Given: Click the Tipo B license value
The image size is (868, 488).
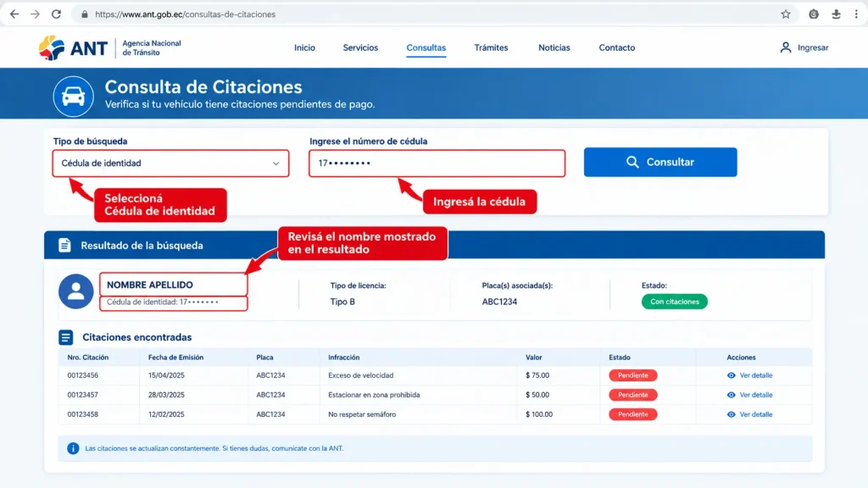Looking at the screenshot, I should pyautogui.click(x=342, y=302).
